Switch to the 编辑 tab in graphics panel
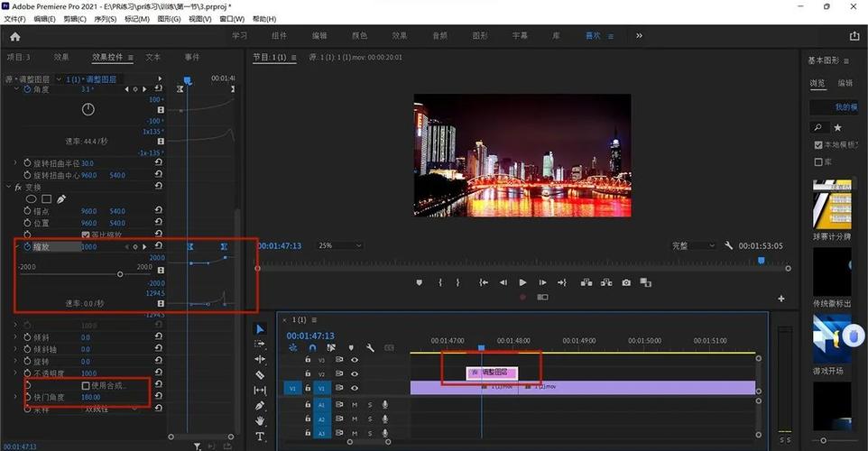868x451 pixels. click(845, 83)
